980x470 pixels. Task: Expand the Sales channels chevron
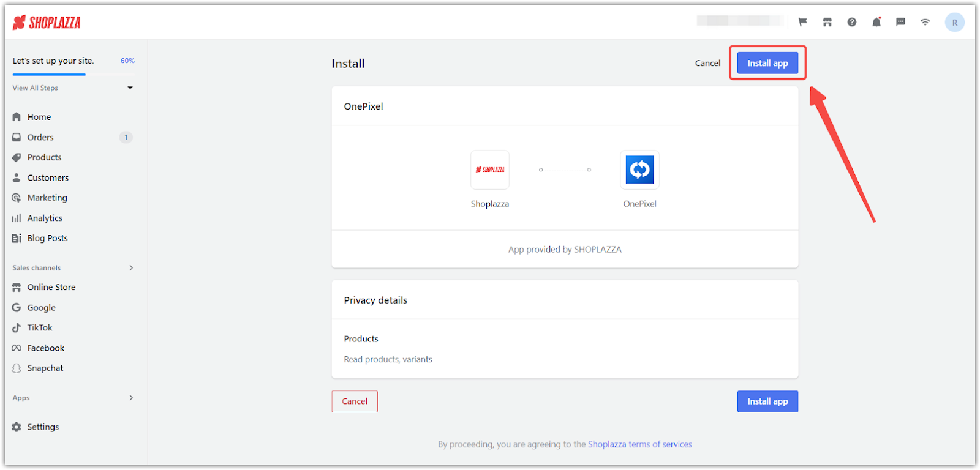click(131, 267)
